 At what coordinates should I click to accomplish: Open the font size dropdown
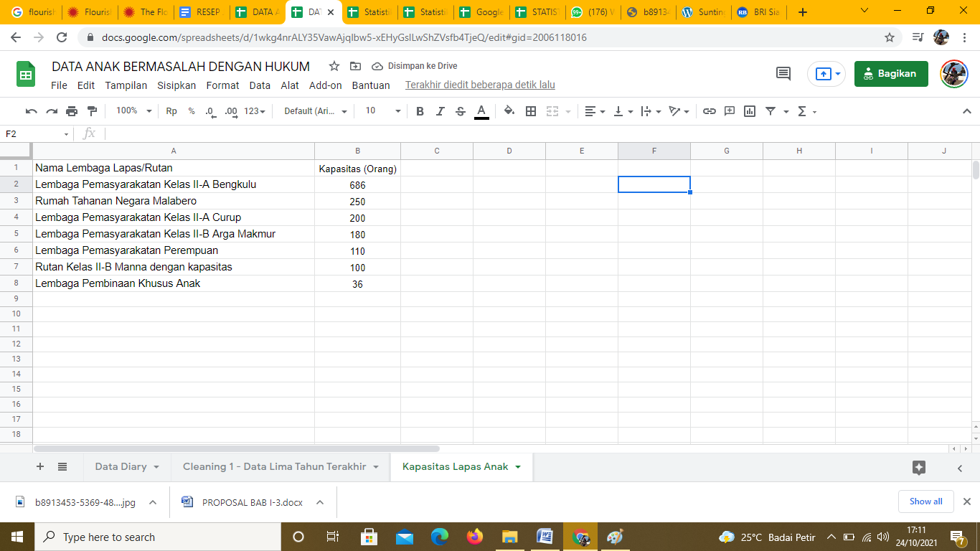tap(383, 111)
